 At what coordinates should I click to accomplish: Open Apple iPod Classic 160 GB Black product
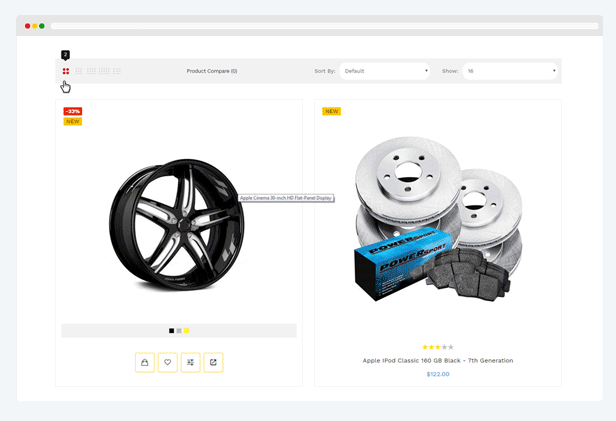pyautogui.click(x=438, y=361)
